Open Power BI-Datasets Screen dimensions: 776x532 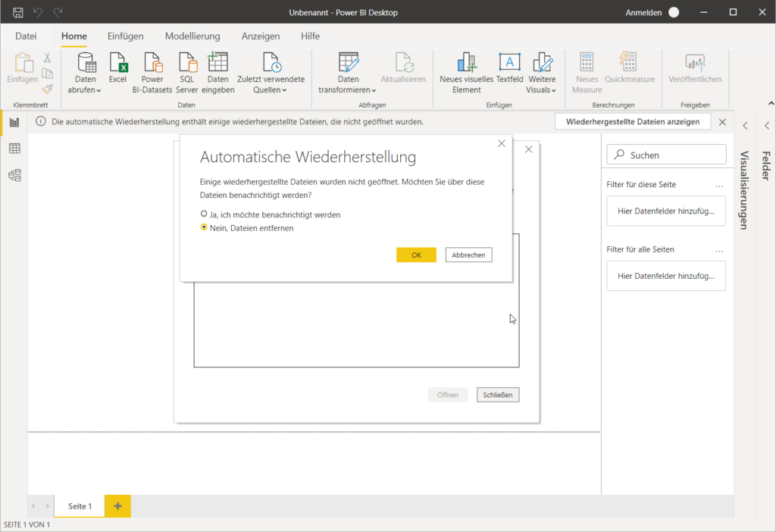152,73
